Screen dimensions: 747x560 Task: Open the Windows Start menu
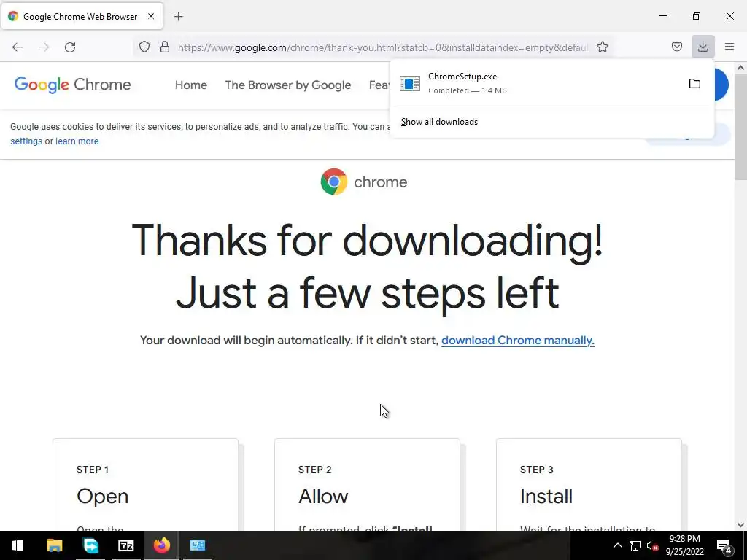(x=18, y=545)
